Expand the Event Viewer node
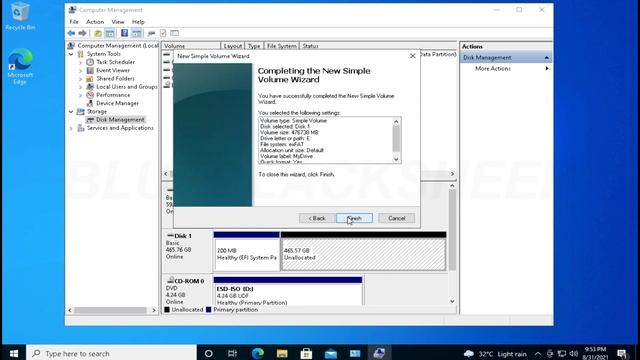The height and width of the screenshot is (360, 640). (x=80, y=71)
